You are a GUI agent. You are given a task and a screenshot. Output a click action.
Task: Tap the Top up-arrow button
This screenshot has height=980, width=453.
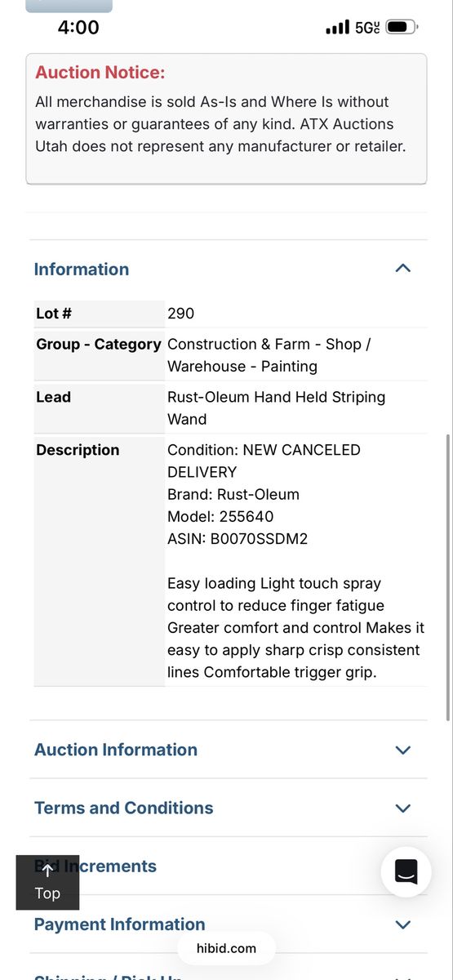pyautogui.click(x=47, y=882)
